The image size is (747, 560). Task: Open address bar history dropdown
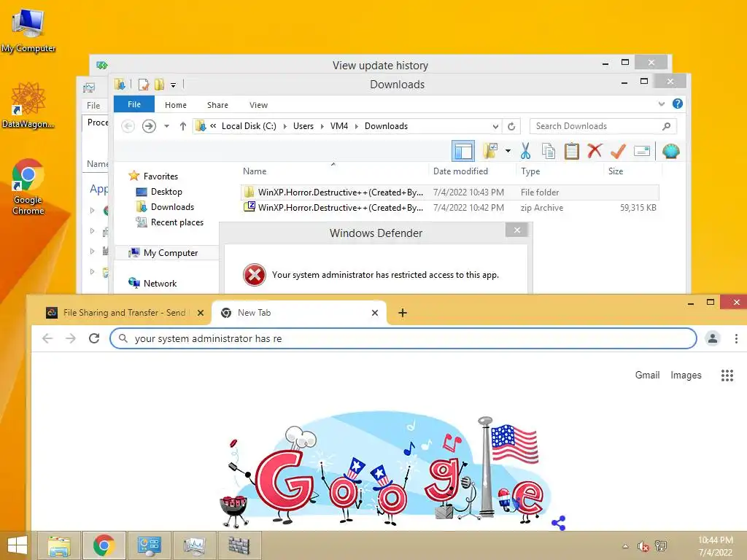[495, 126]
